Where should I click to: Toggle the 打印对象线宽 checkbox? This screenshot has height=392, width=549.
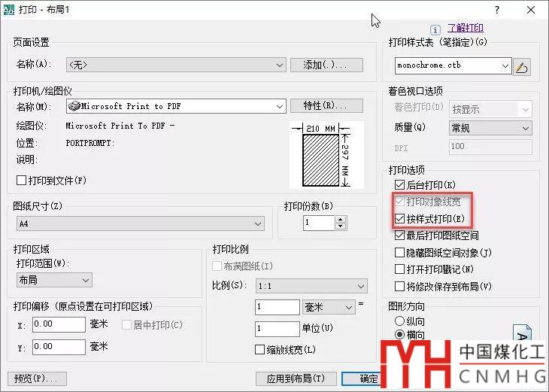coord(399,202)
